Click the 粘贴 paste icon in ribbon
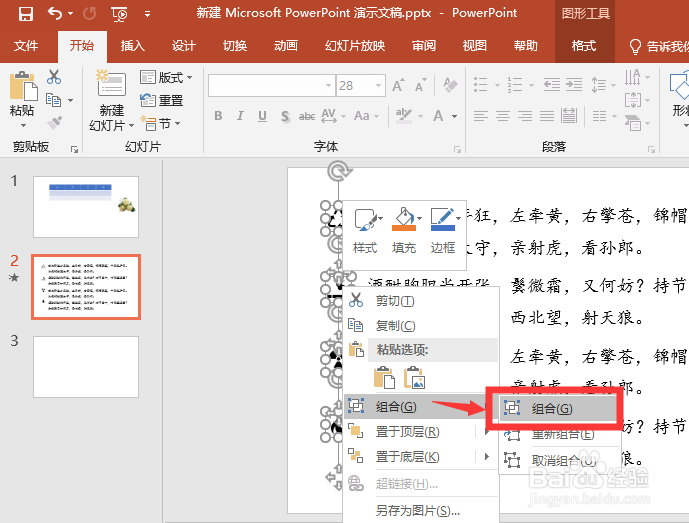 click(23, 86)
